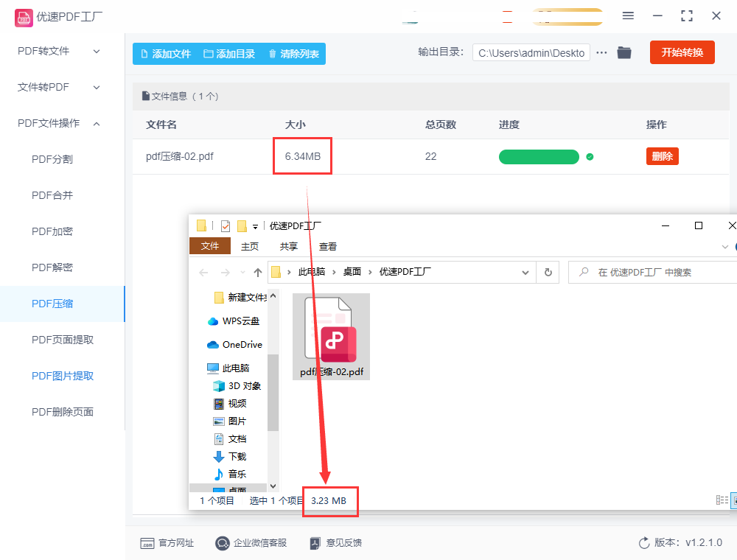The image size is (737, 560).
Task: Open the address bar history dropdown
Action: 525,273
